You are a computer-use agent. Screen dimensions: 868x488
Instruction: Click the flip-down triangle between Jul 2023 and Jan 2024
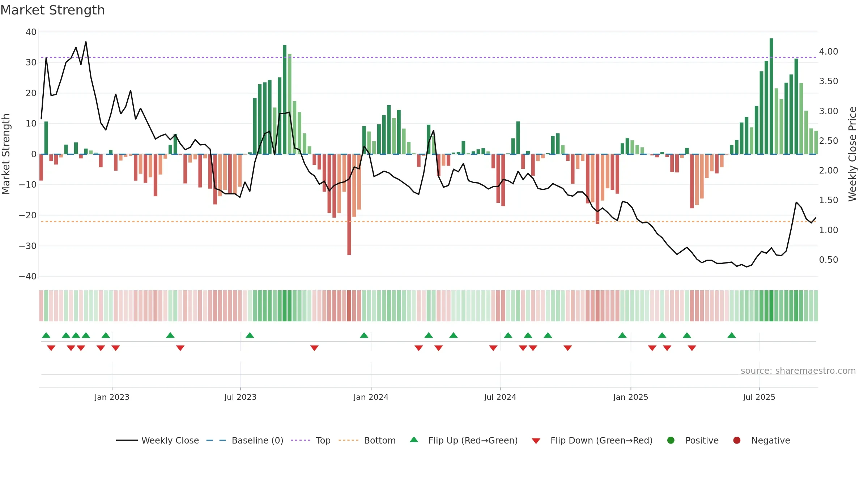click(x=314, y=348)
